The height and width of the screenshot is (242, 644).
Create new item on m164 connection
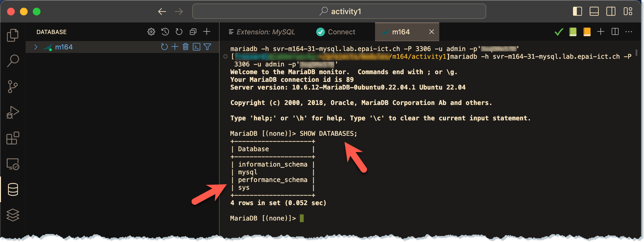tap(175, 47)
